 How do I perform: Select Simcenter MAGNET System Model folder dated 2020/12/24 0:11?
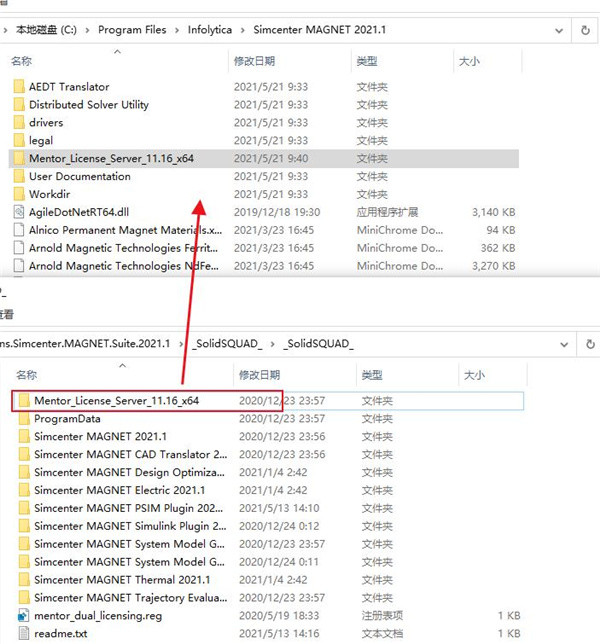pyautogui.click(x=129, y=562)
